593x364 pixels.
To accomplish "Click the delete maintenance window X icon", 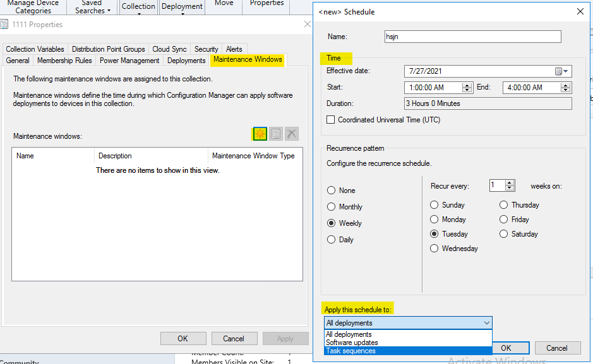I will tap(292, 134).
